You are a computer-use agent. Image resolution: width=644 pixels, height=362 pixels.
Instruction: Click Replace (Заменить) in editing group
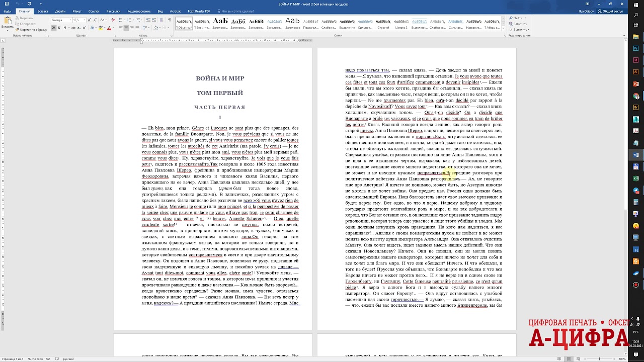518,24
